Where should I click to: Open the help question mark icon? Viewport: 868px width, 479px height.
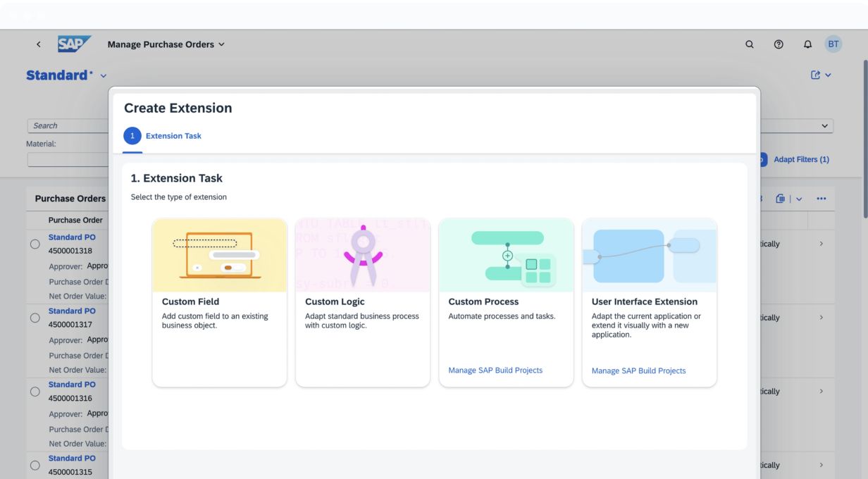coord(779,44)
